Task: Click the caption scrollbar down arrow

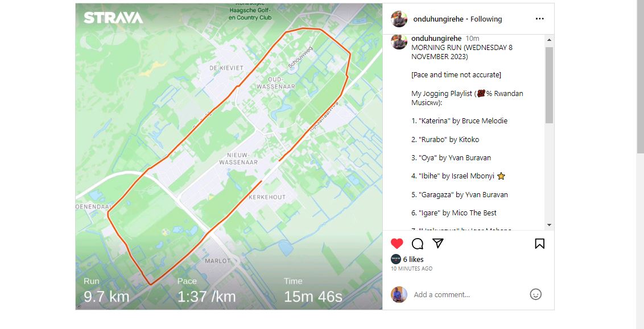Action: tap(549, 225)
